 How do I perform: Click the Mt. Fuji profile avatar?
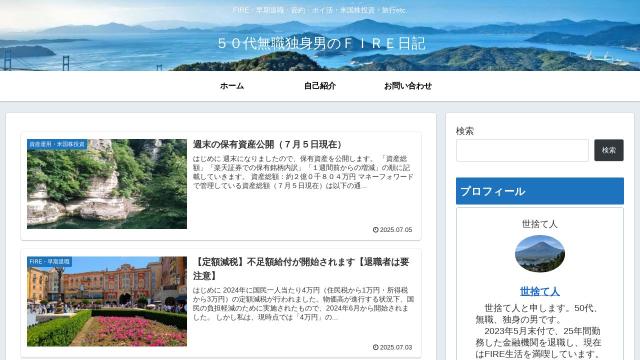(540, 253)
